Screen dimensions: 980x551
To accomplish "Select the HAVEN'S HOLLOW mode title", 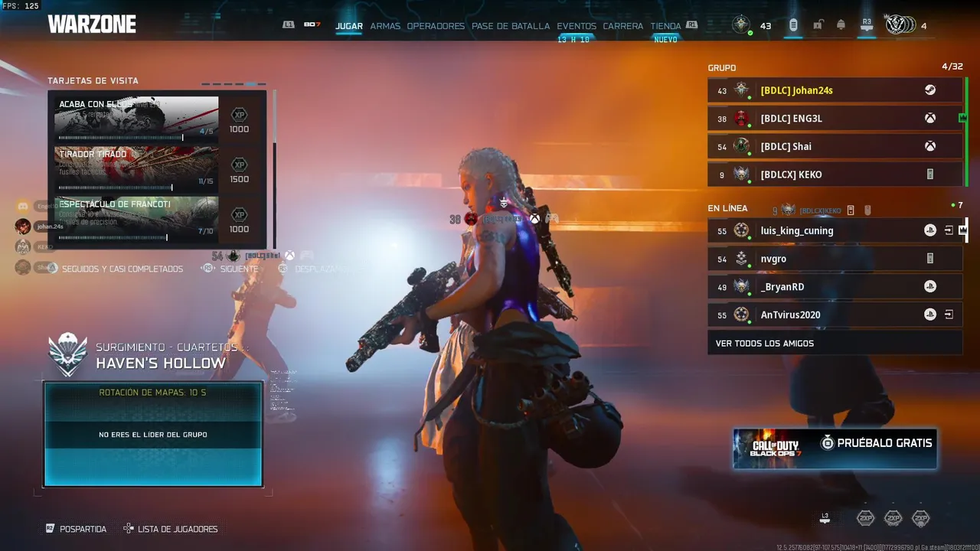I will [161, 364].
